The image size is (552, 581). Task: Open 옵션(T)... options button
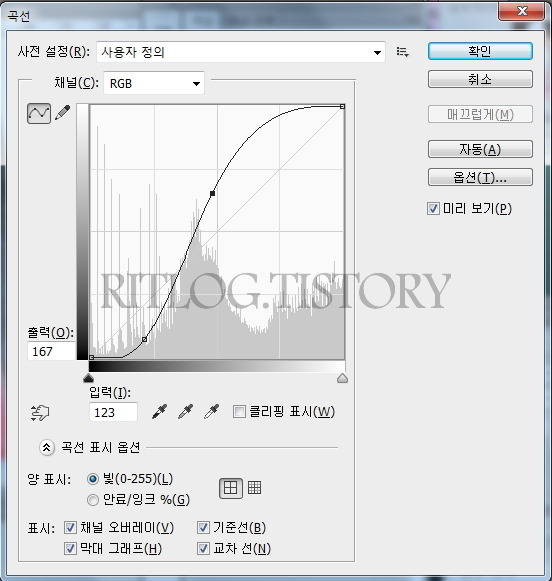[480, 177]
